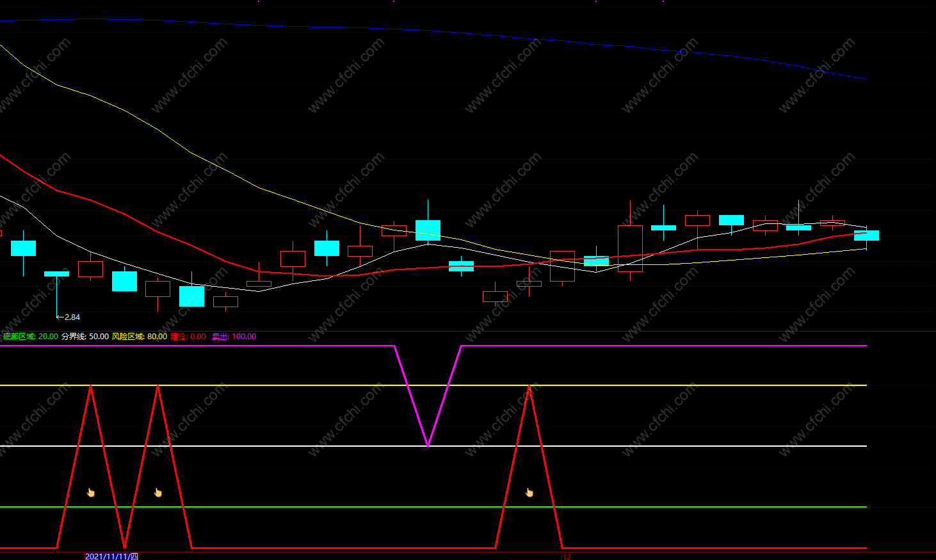
Task: Click the cyan candlestick marked with 2.84 low
Action: pyautogui.click(x=56, y=274)
